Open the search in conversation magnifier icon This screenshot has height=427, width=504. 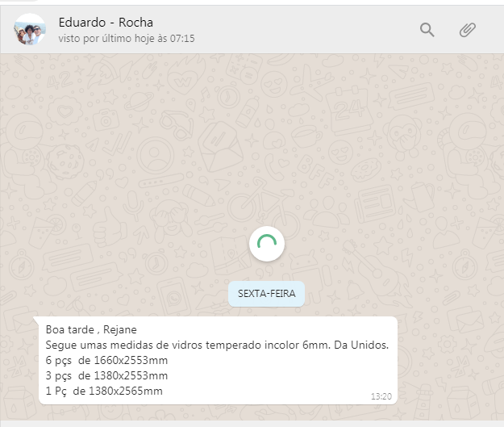(427, 30)
